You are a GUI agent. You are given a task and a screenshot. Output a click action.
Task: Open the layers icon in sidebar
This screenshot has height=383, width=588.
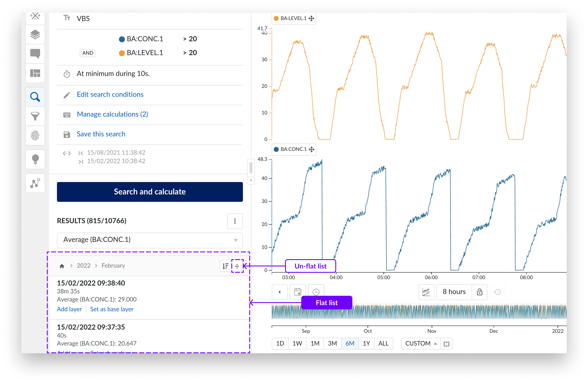35,34
